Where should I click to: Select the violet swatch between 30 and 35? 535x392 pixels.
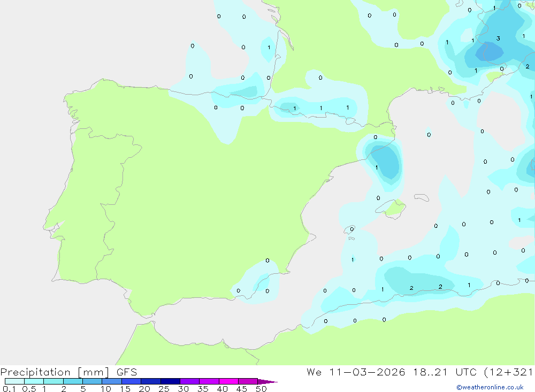tap(190, 381)
